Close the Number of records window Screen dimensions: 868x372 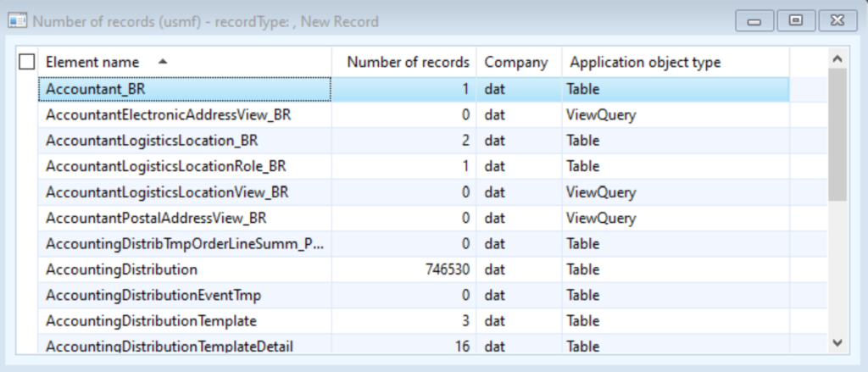[x=837, y=21]
